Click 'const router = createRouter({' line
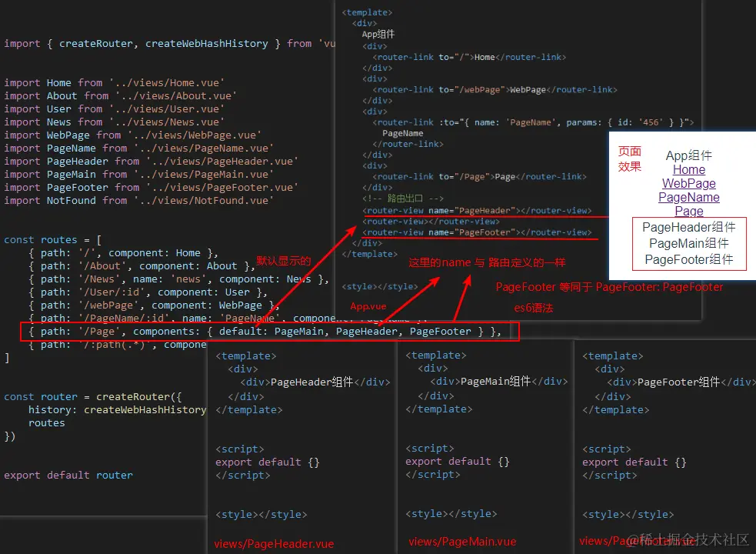The image size is (756, 554). (93, 397)
